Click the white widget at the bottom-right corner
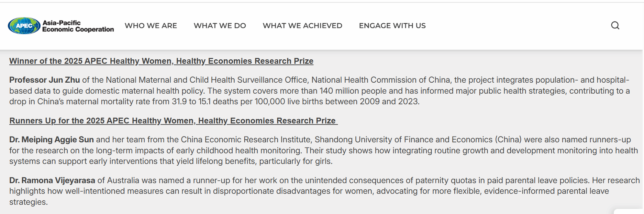 629,211
